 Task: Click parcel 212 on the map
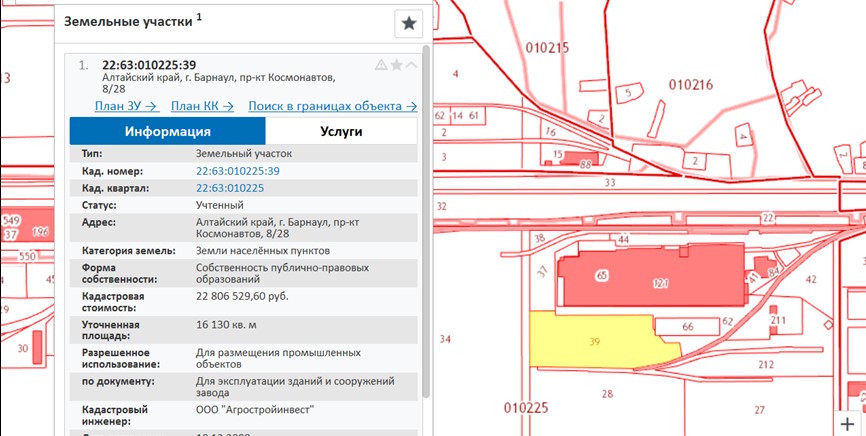click(x=765, y=365)
